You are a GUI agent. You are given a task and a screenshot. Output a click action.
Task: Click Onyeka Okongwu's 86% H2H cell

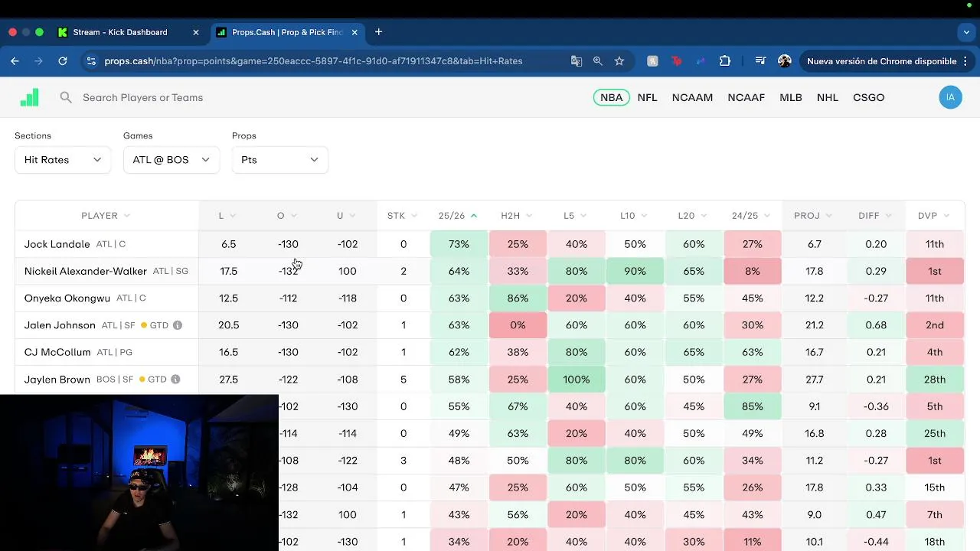click(x=518, y=298)
